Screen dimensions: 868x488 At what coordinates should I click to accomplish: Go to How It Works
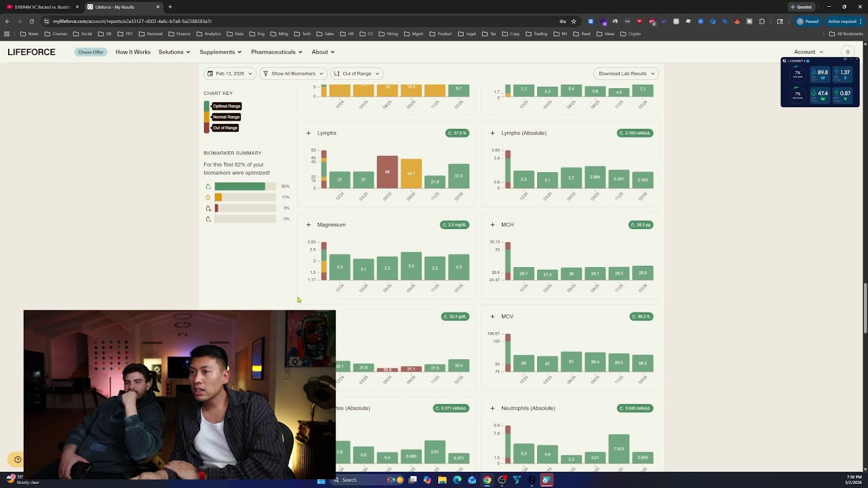tap(133, 52)
